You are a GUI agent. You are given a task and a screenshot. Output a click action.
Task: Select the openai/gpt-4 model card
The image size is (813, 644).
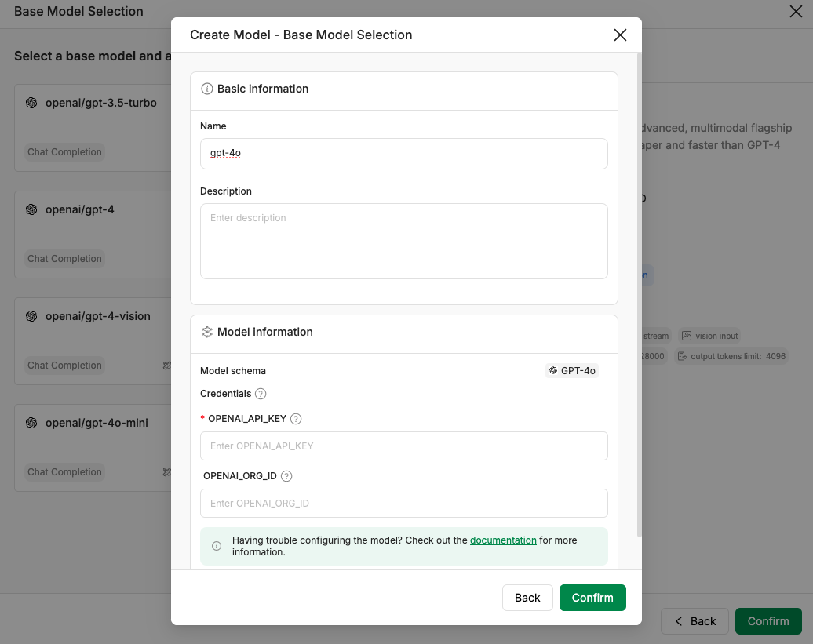[x=93, y=235]
